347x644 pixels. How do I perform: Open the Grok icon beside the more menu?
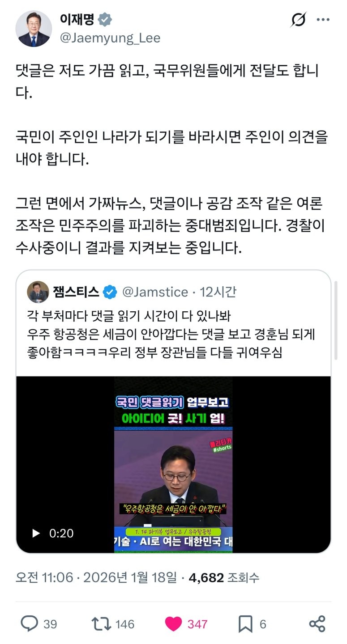click(x=298, y=21)
